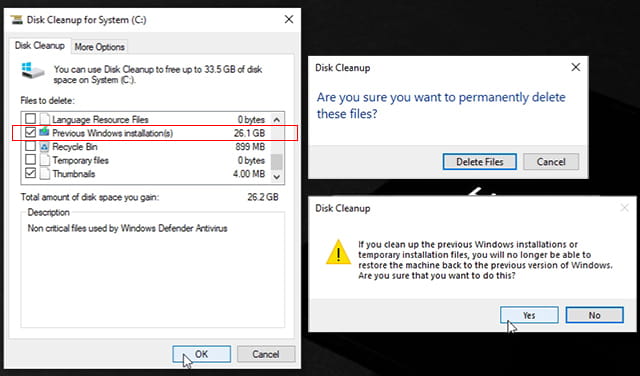Select the Language Resource Files row text
Viewport: 640px width, 376px height.
[x=100, y=120]
